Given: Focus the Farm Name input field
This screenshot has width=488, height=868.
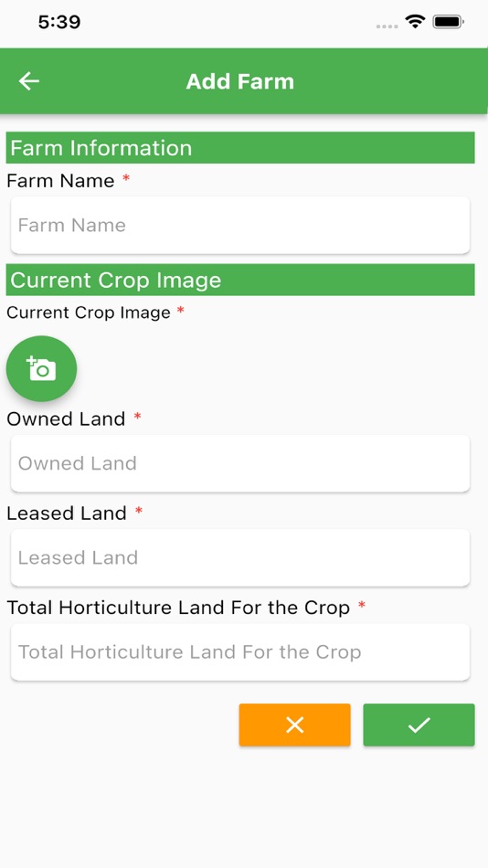Looking at the screenshot, I should tap(240, 226).
